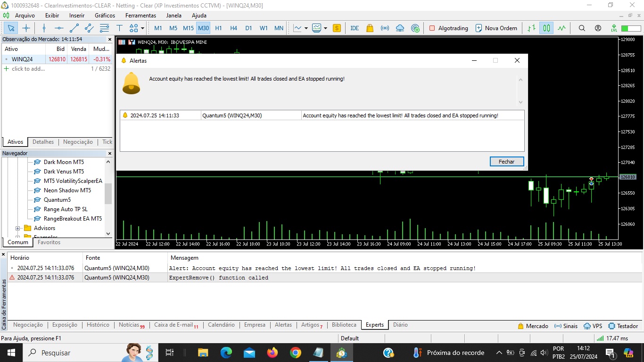
Task: Click the alert row dated 2024.07.25 14:11:33
Action: [322, 115]
